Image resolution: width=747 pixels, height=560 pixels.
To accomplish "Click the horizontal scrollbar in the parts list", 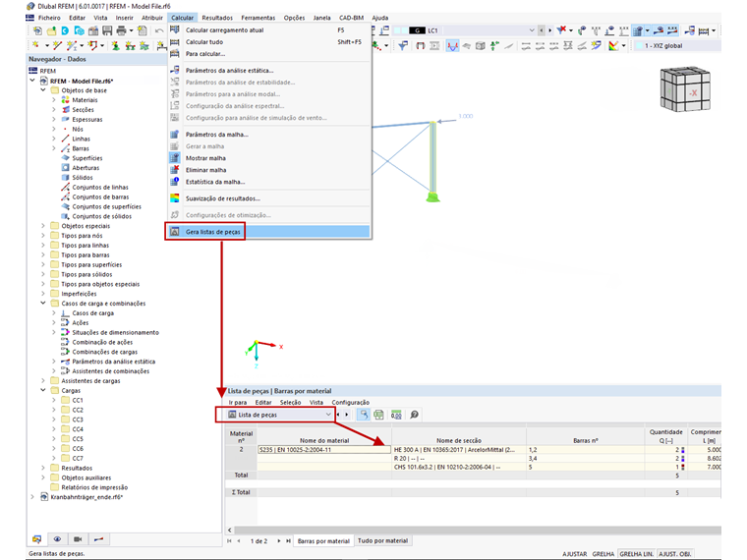I will (477, 530).
